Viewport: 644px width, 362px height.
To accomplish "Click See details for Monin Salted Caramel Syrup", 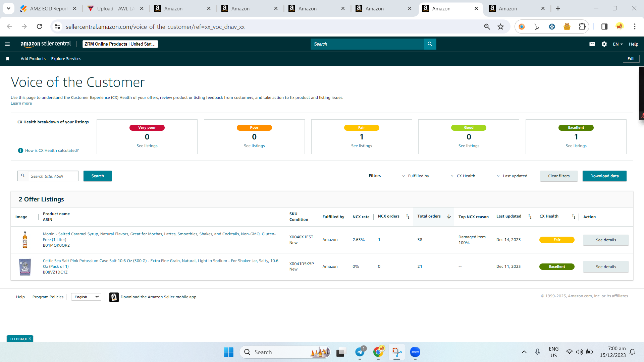I will 606,240.
